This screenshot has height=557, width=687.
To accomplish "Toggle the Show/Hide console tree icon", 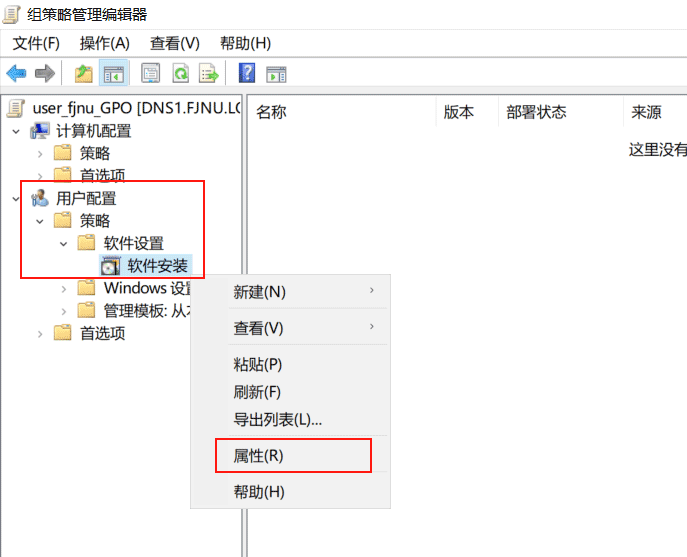I will (113, 73).
